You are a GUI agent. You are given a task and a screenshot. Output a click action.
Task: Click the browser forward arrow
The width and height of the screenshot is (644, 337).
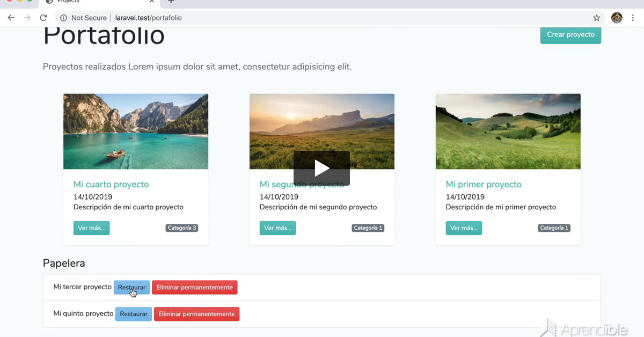point(27,18)
